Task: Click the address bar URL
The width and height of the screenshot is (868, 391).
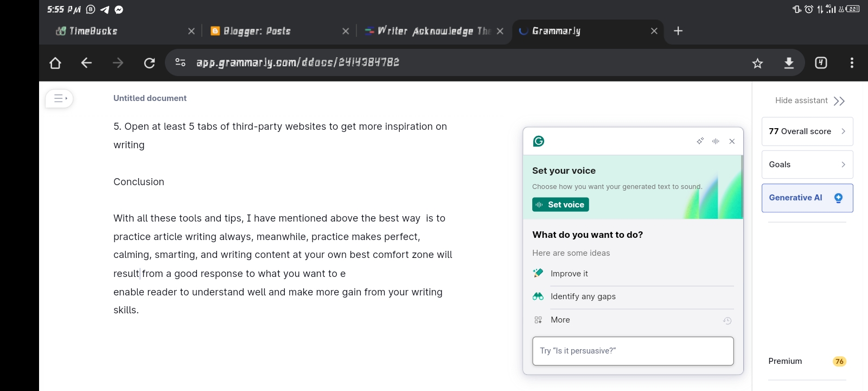Action: [x=297, y=62]
